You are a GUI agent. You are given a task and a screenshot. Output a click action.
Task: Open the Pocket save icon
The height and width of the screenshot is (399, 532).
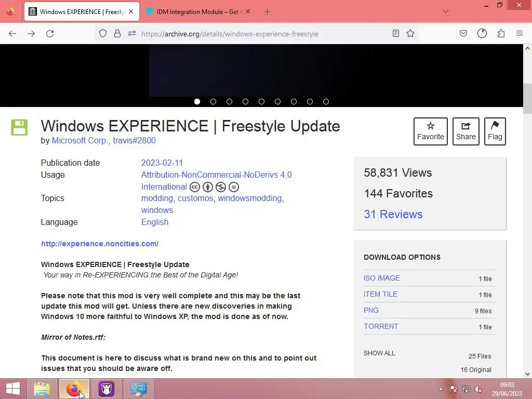tap(463, 33)
